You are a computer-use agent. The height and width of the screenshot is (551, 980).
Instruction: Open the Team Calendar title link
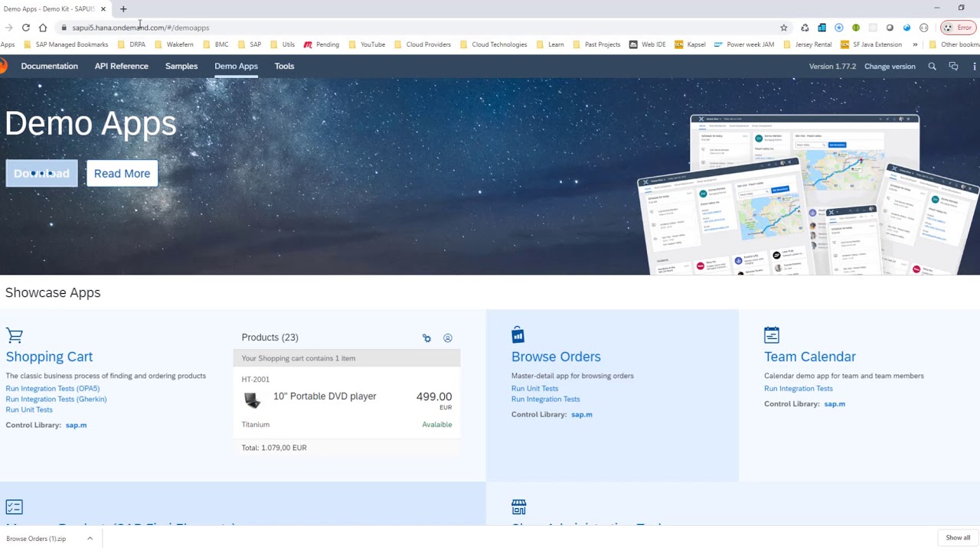(x=810, y=357)
